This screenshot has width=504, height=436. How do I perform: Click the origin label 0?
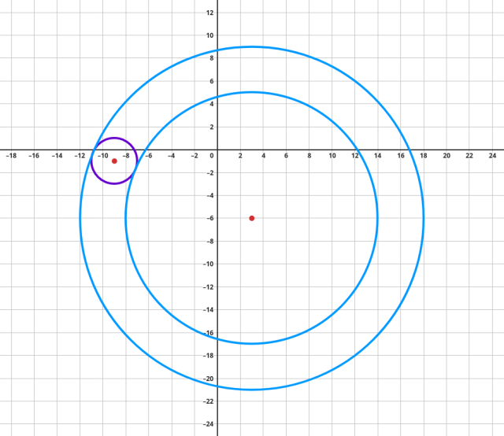tap(212, 156)
